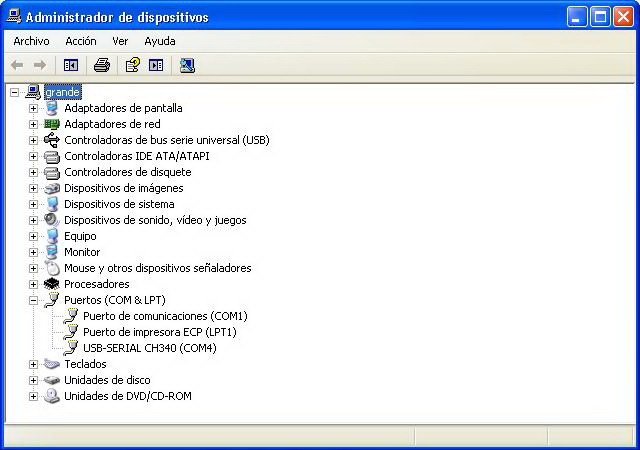Collapse the Puertos (COM & LPT) node
Image resolution: width=640 pixels, height=450 pixels.
point(33,300)
